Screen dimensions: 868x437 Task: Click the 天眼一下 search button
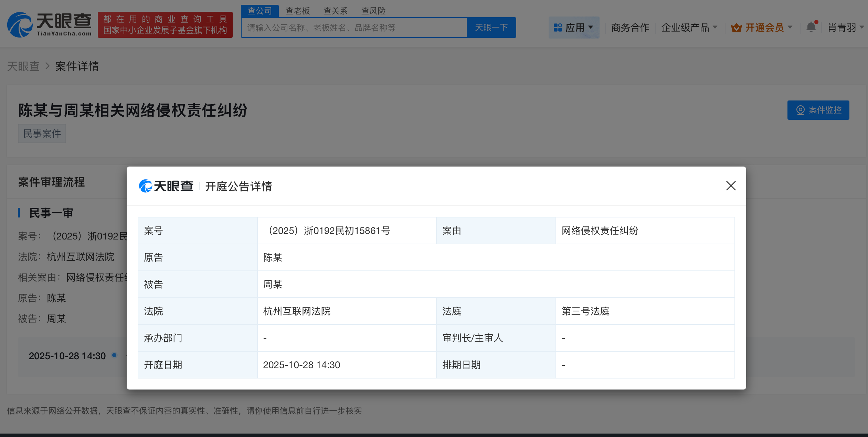(491, 27)
